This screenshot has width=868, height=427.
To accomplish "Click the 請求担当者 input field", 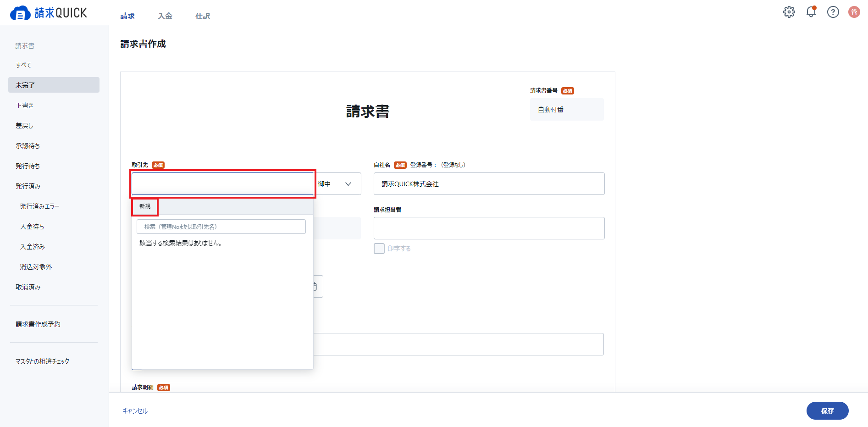I will click(489, 228).
